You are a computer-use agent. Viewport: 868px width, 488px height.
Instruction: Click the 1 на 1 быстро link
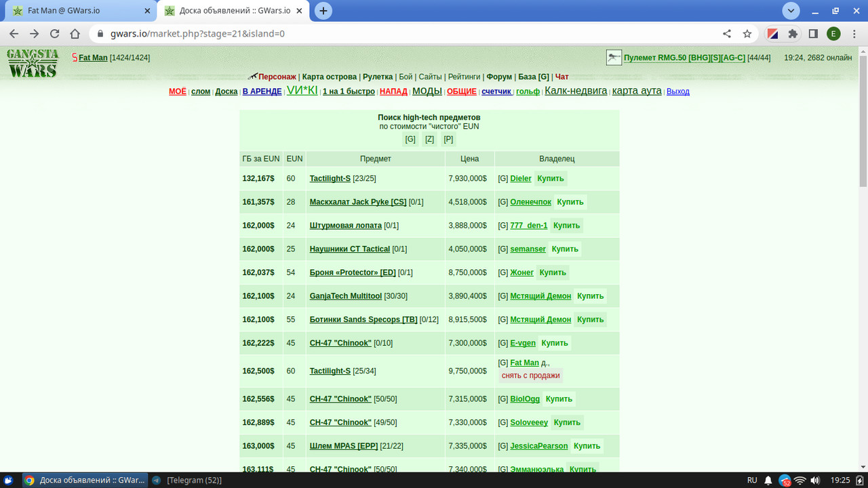(349, 91)
